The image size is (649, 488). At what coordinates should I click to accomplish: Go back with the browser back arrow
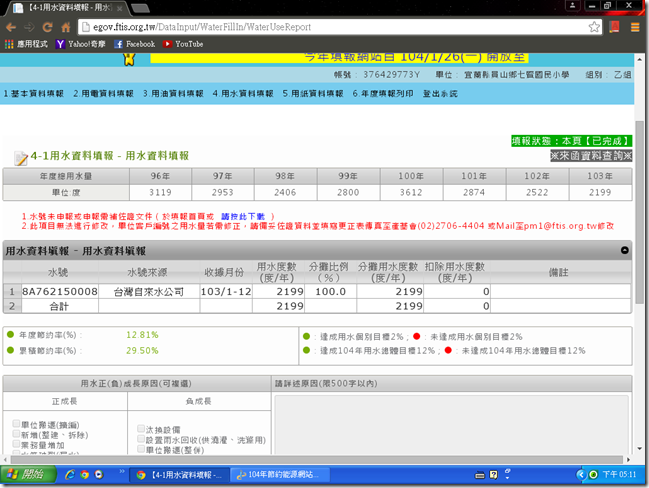(x=11, y=27)
